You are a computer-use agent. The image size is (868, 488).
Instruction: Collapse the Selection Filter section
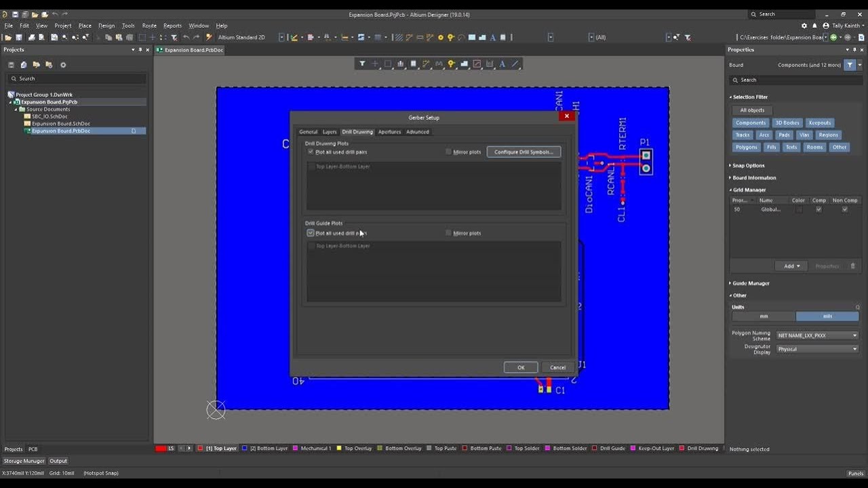[749, 97]
